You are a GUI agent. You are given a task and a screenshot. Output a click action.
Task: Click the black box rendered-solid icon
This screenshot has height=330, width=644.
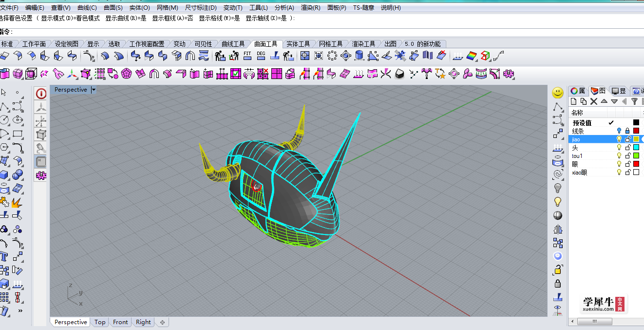(x=399, y=74)
